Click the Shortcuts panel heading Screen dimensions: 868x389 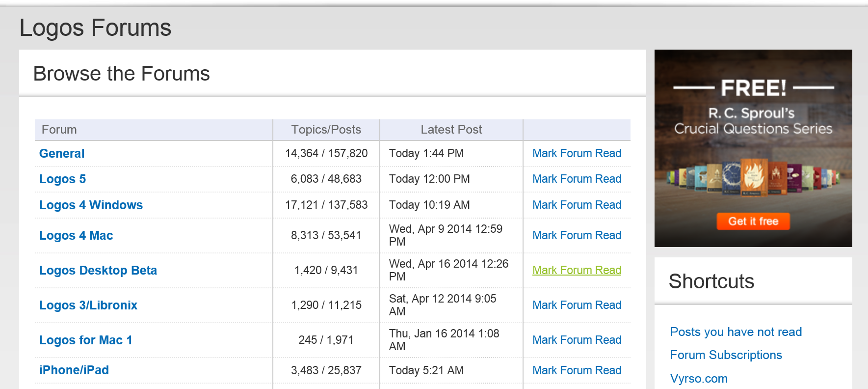coord(711,282)
